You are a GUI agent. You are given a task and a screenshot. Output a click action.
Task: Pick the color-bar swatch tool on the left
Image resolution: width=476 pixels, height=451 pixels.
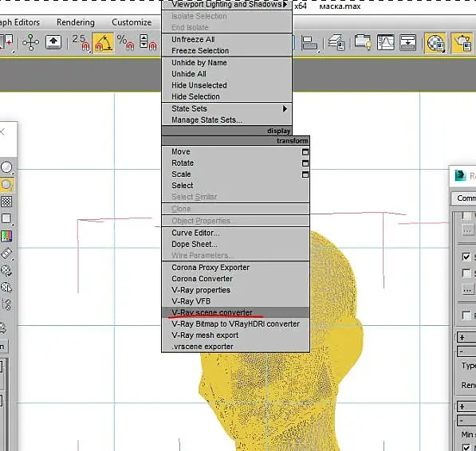pos(6,236)
